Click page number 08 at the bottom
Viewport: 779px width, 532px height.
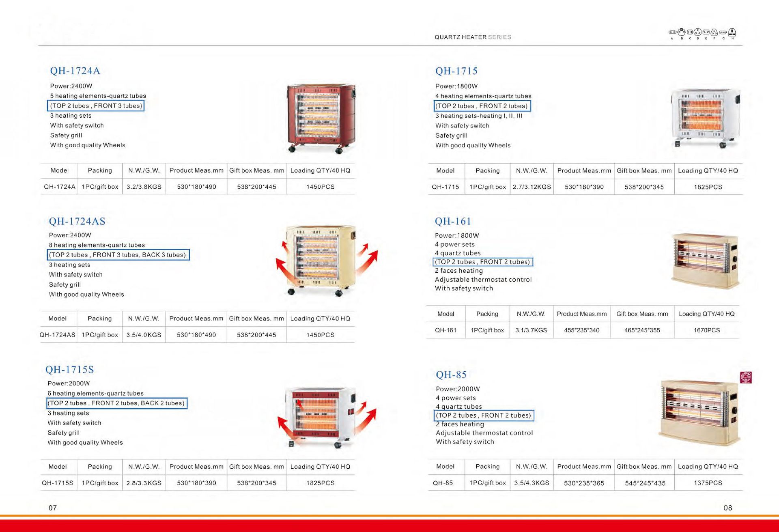(728, 508)
